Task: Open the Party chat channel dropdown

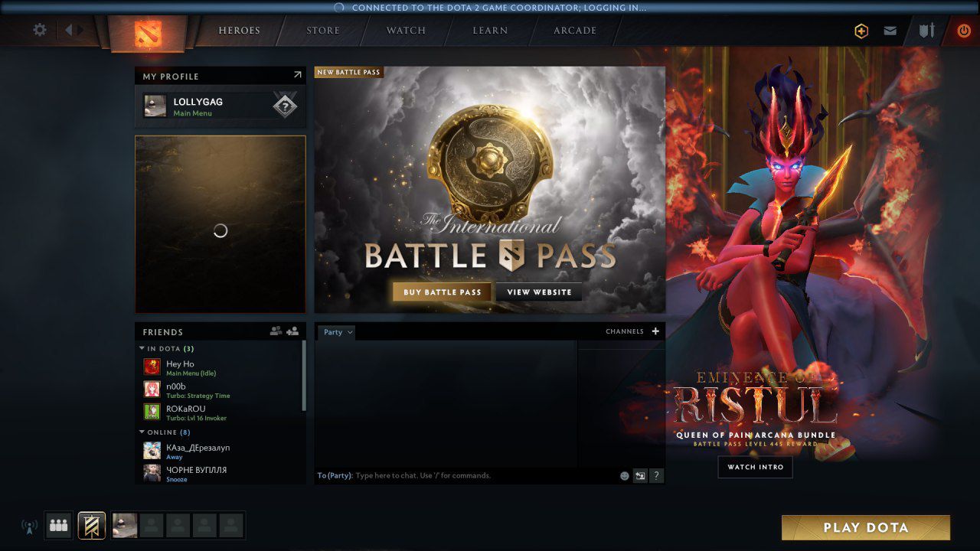Action: (337, 332)
